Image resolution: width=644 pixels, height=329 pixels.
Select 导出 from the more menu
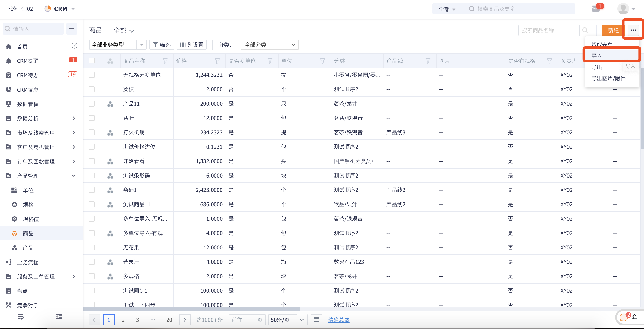596,67
